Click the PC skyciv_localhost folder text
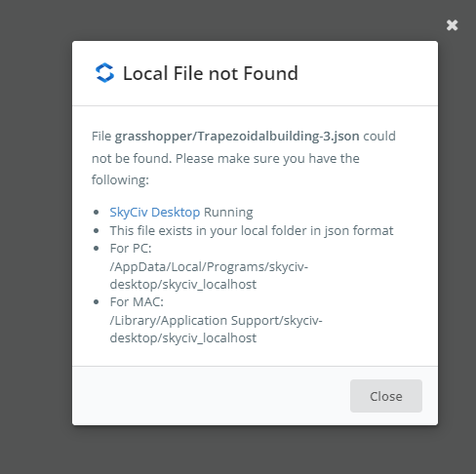Image resolution: width=476 pixels, height=474 pixels. click(x=209, y=285)
